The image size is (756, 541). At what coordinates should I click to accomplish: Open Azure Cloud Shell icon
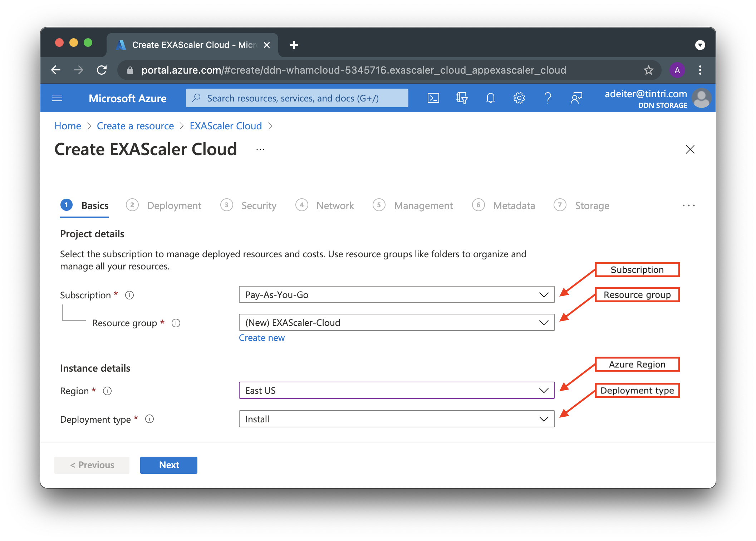[433, 98]
